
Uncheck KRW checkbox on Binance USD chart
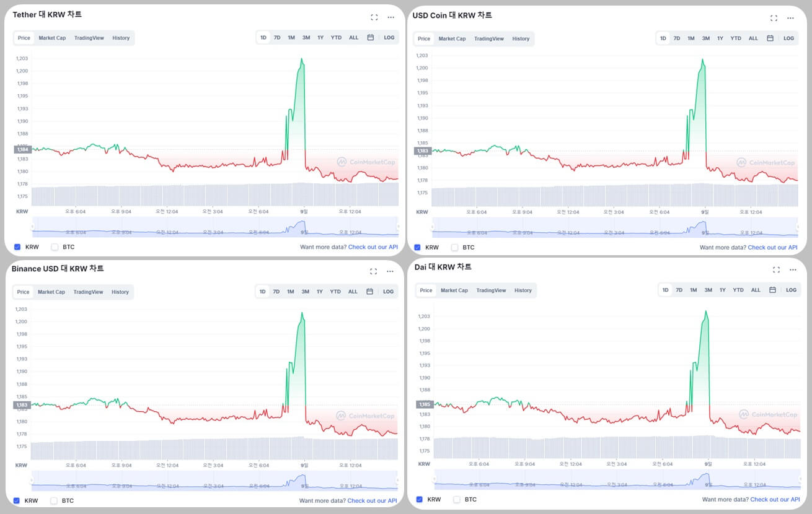[17, 500]
